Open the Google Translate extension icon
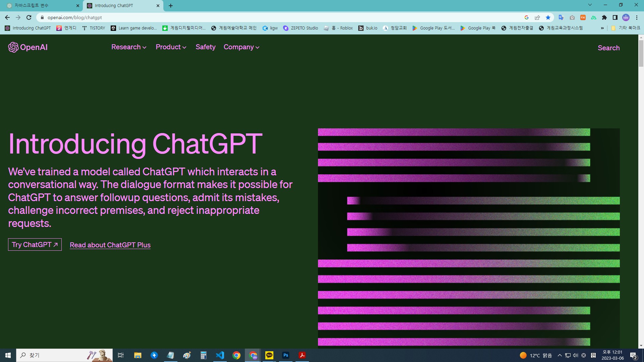Viewport: 644px width, 362px height. (561, 17)
